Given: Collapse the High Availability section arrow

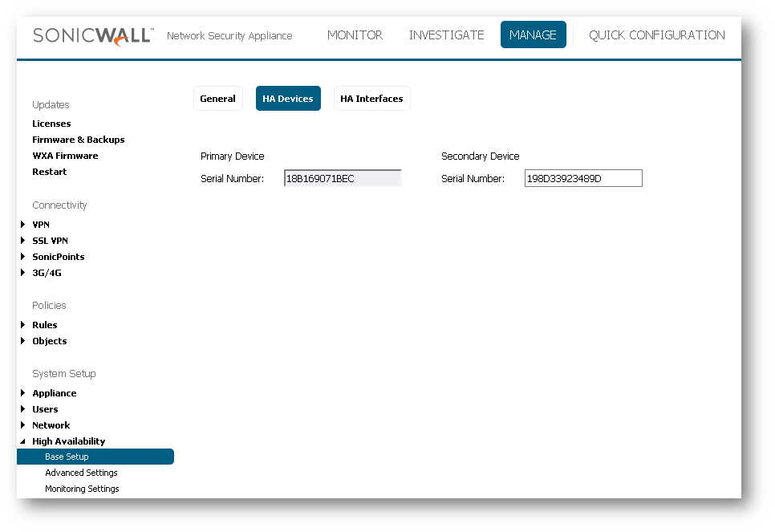Looking at the screenshot, I should pyautogui.click(x=23, y=441).
